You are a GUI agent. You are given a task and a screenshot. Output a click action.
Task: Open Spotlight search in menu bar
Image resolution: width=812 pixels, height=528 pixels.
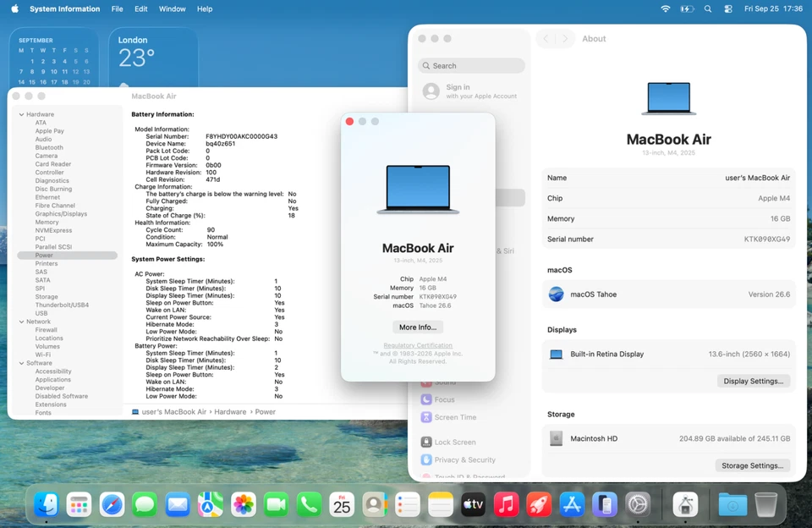(x=708, y=8)
